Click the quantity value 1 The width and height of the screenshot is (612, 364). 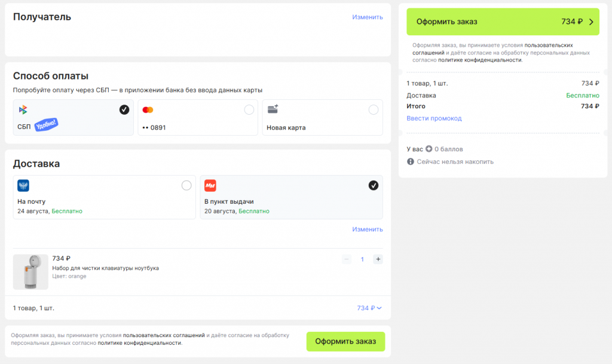pos(362,259)
